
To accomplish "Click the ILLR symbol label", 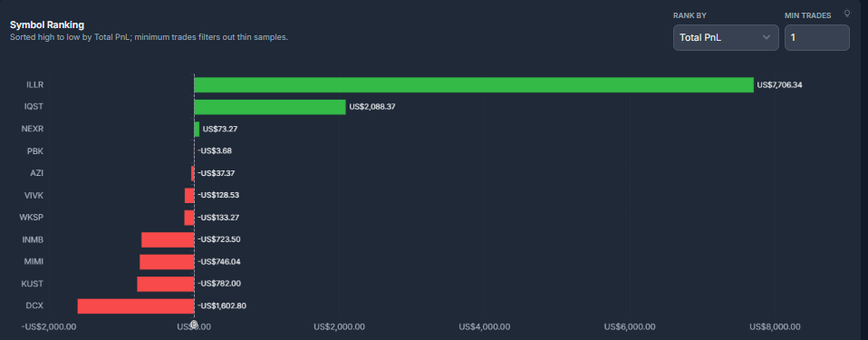I will [34, 84].
